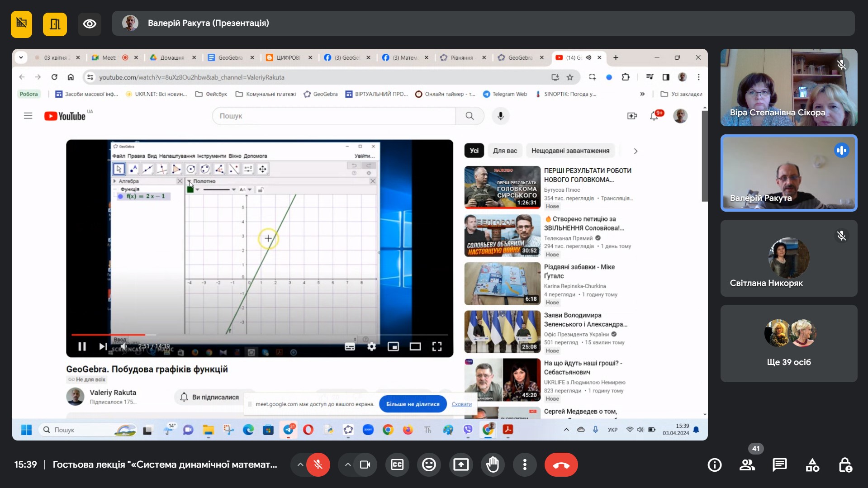Viewport: 868px width, 488px height.
Task: Expand hidden bookmarks with double chevron
Action: point(642,94)
